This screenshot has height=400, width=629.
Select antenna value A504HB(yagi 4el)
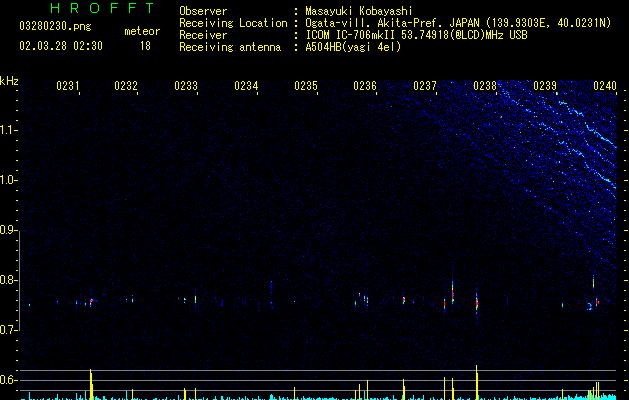[x=353, y=47]
